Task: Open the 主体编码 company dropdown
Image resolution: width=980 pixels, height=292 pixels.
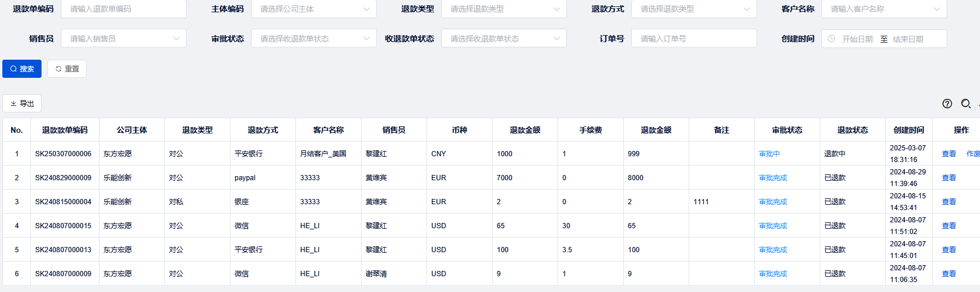Action: [314, 9]
